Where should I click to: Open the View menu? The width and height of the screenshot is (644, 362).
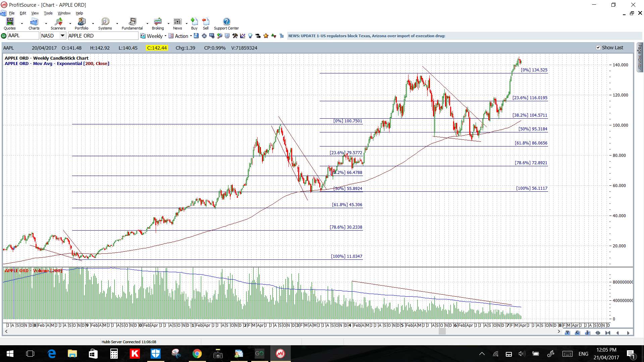(35, 13)
